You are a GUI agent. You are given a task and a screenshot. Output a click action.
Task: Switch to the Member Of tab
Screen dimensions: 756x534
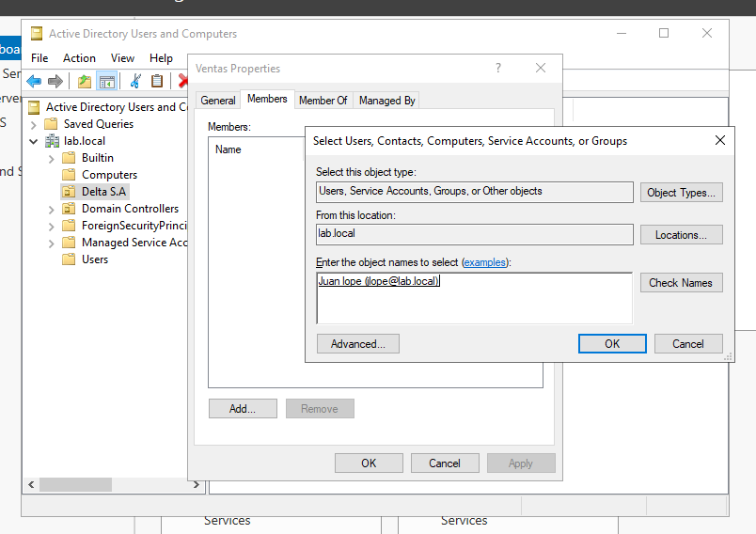(323, 101)
